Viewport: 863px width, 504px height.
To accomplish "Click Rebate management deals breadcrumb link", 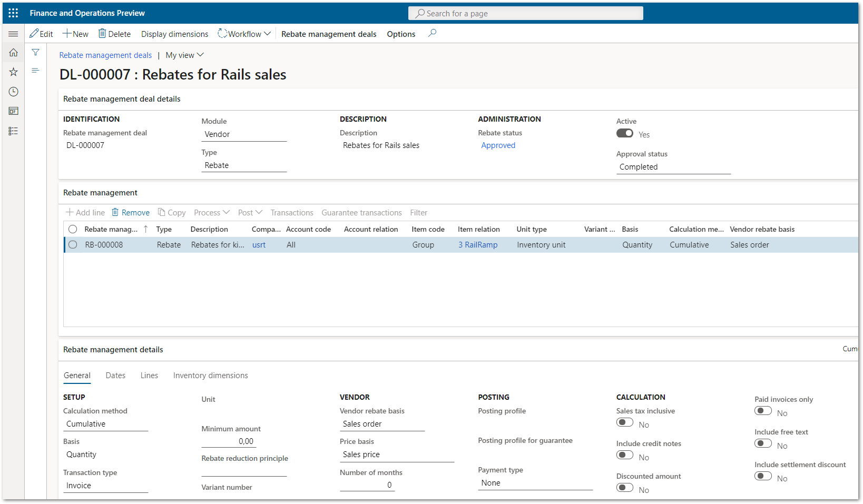I will pyautogui.click(x=105, y=55).
